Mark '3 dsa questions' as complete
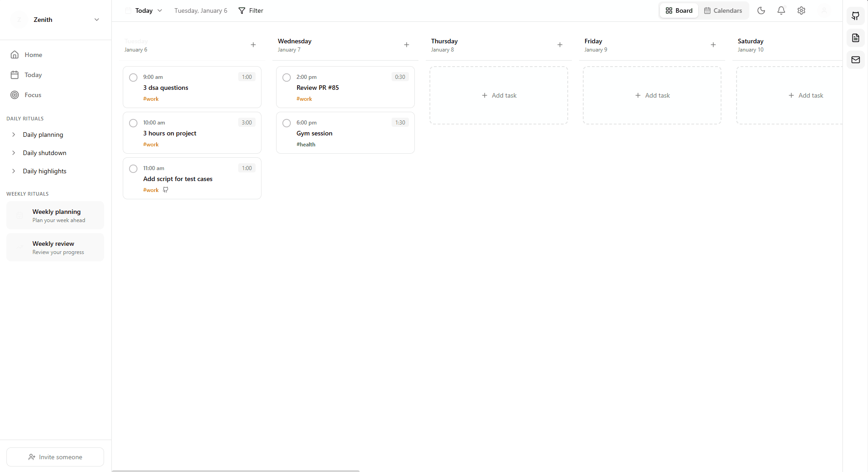The height and width of the screenshot is (472, 868). (133, 78)
